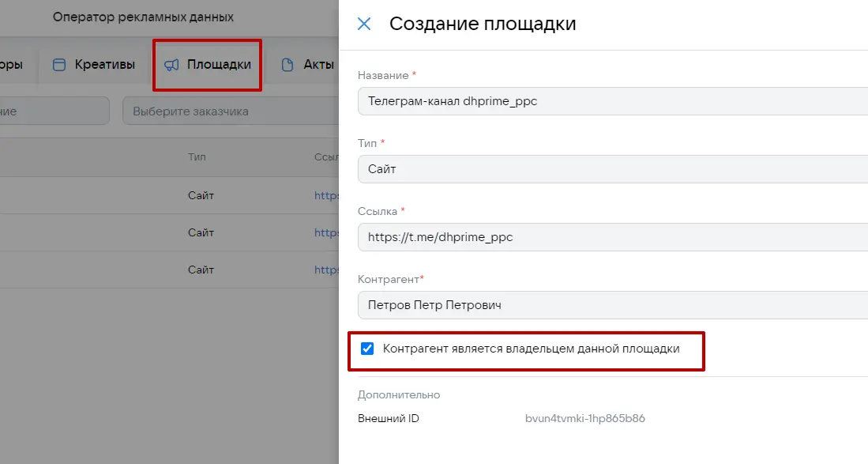Click the Тип column header in table
Image resolution: width=868 pixels, height=464 pixels.
tap(197, 157)
